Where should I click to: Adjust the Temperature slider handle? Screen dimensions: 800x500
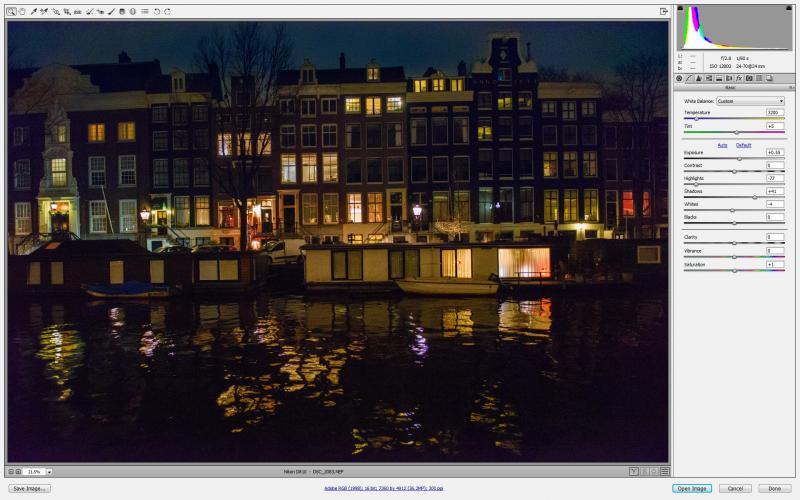tap(696, 118)
